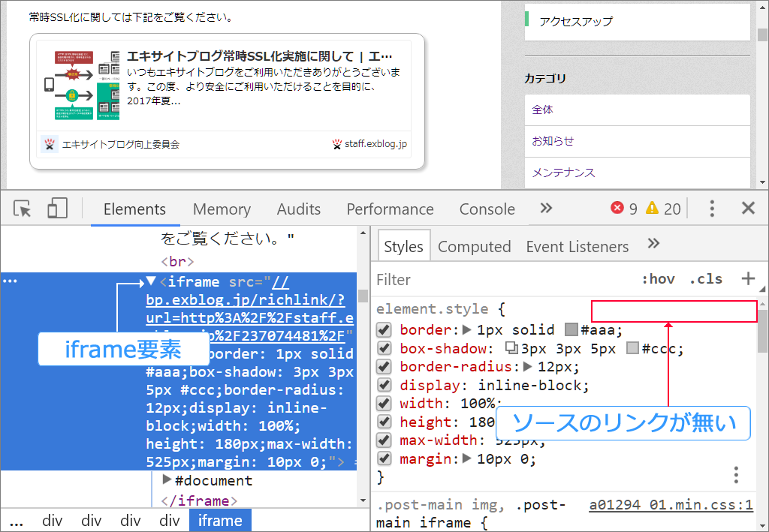769x532 pixels.
Task: Select the Event Listeners sidebar tab
Action: pyautogui.click(x=578, y=246)
